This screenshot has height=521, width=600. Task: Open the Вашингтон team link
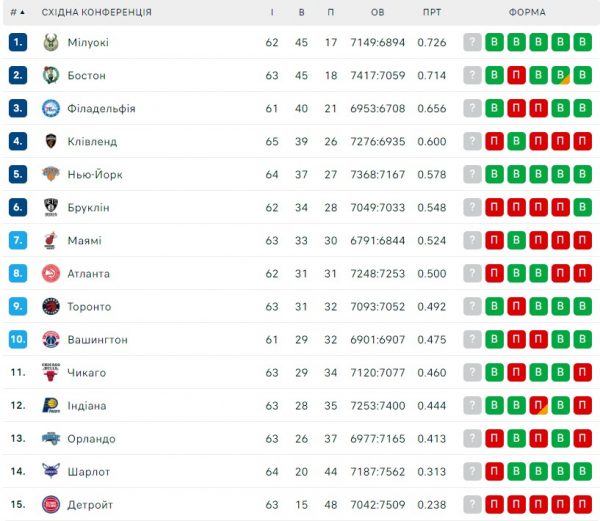coord(97,339)
